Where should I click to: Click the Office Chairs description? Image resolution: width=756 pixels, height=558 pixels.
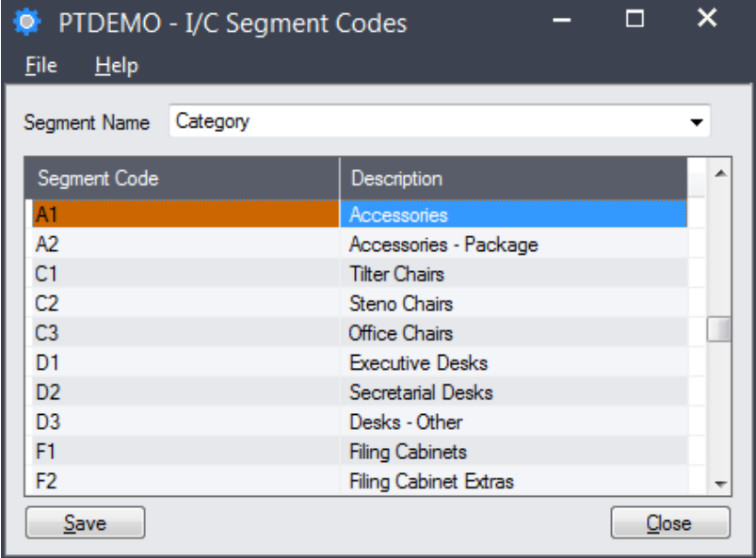click(513, 332)
